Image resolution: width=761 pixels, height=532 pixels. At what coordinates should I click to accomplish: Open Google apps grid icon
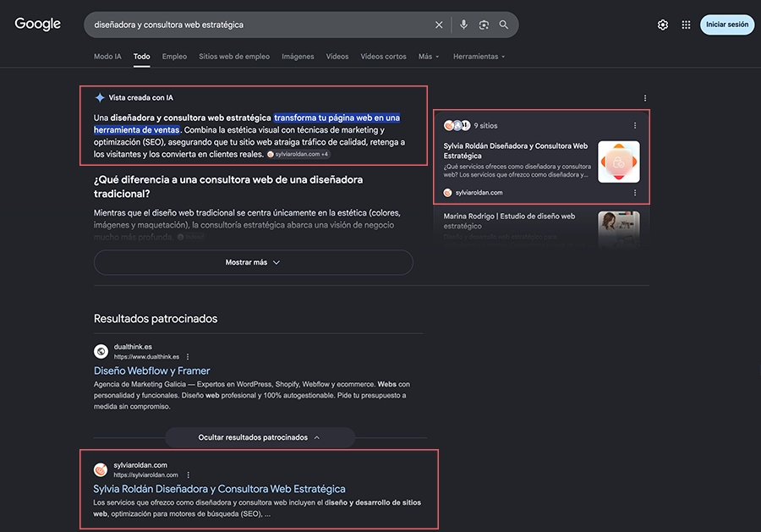tap(686, 25)
